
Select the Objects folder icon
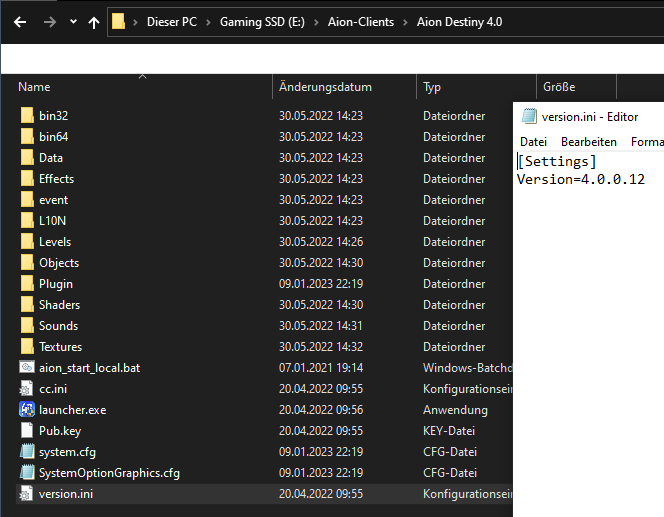pos(27,263)
